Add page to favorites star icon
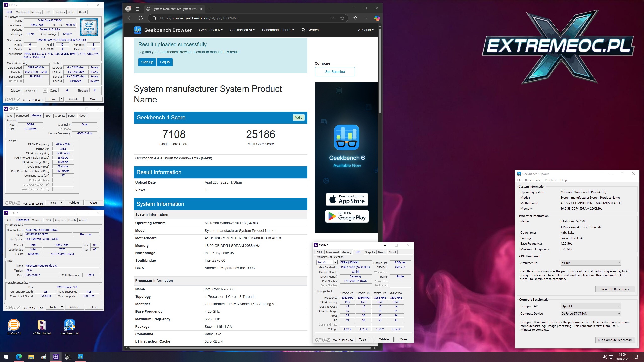 pyautogui.click(x=342, y=18)
